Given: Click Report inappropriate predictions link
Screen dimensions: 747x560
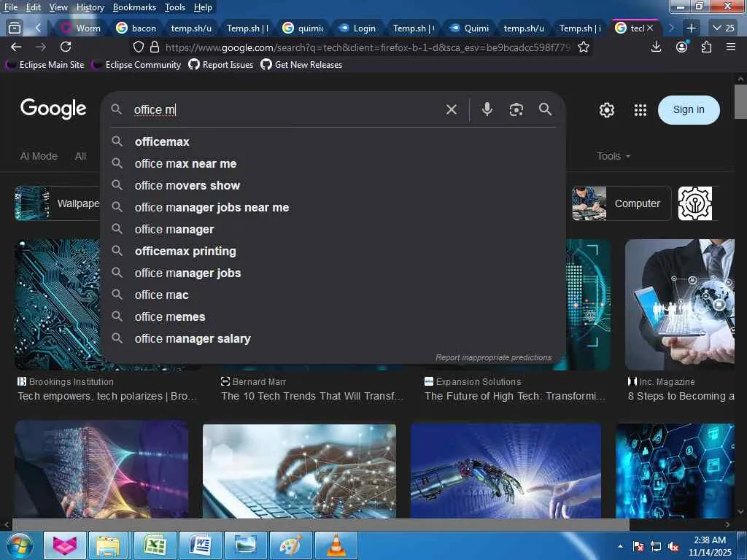Looking at the screenshot, I should click(x=494, y=357).
